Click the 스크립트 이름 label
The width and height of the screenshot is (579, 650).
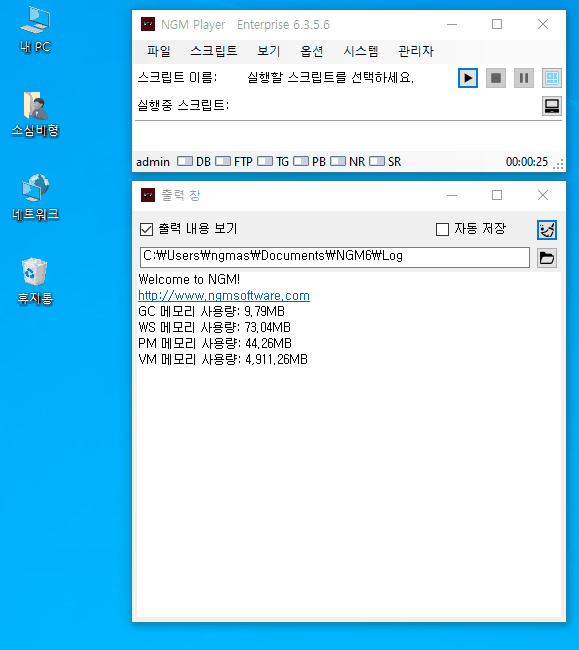click(x=177, y=78)
